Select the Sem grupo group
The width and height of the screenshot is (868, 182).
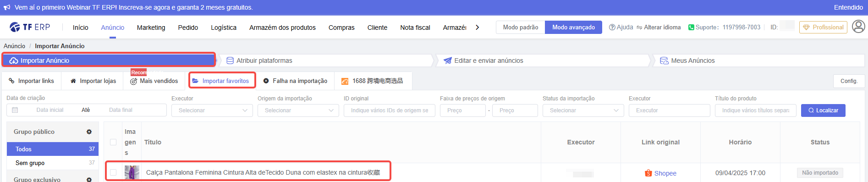tap(53, 163)
